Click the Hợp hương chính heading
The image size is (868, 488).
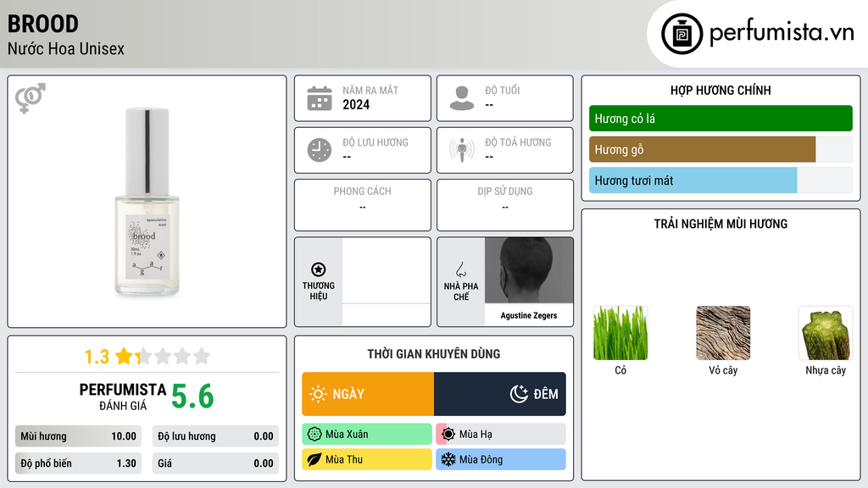(x=721, y=90)
